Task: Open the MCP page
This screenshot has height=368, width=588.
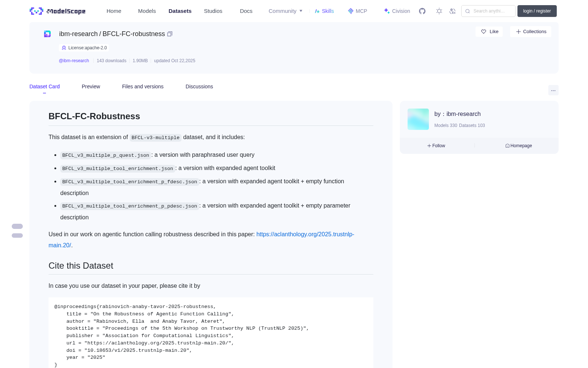Action: [358, 11]
